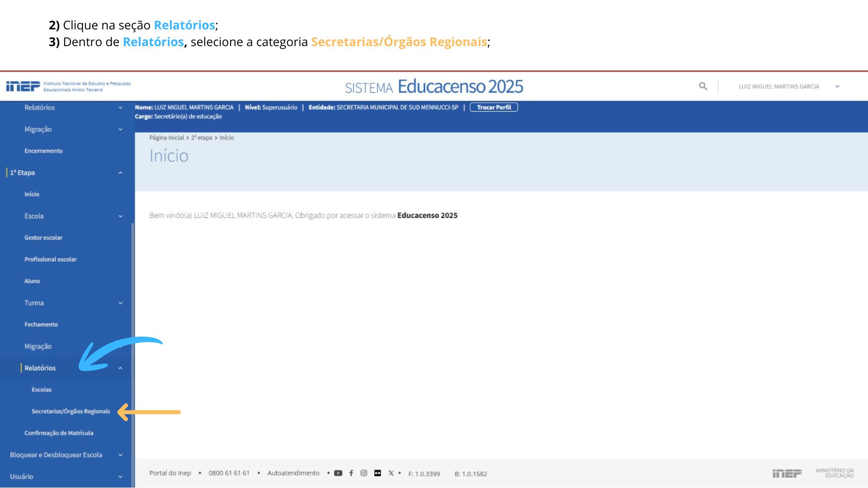The width and height of the screenshot is (868, 488).
Task: Open user dropdown next to LUIZ MIGUEL name
Action: (837, 86)
